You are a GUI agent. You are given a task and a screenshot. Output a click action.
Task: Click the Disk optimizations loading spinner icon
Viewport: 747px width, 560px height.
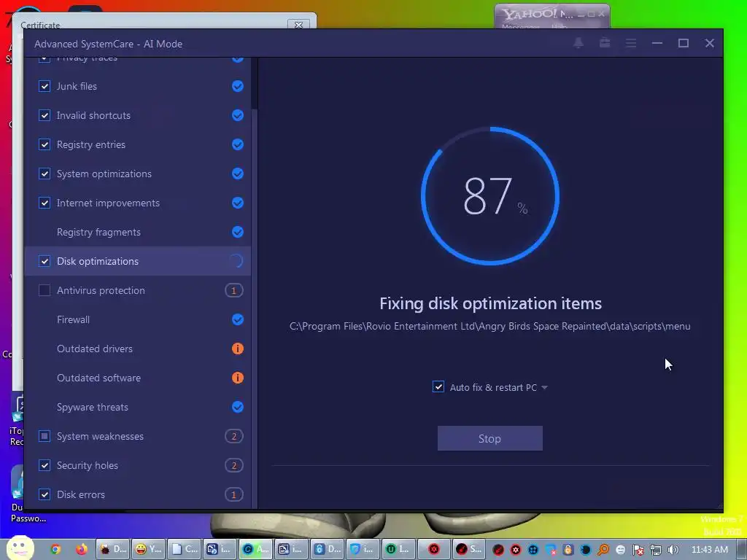coord(236,261)
